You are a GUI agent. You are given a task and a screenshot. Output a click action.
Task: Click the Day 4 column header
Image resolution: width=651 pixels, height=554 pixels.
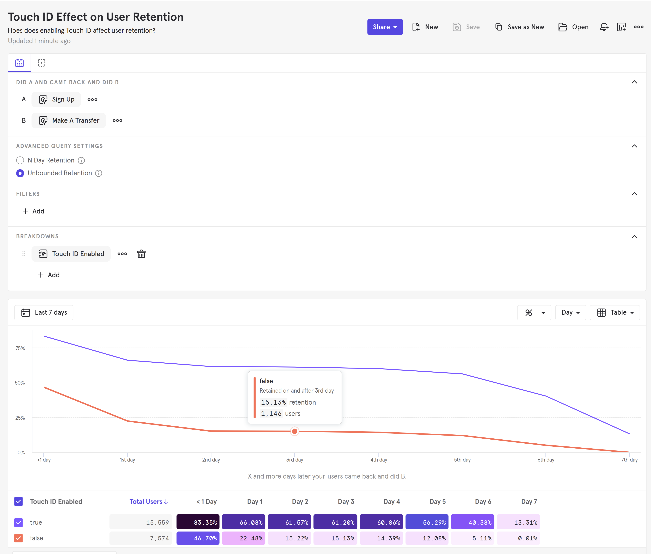coord(392,502)
